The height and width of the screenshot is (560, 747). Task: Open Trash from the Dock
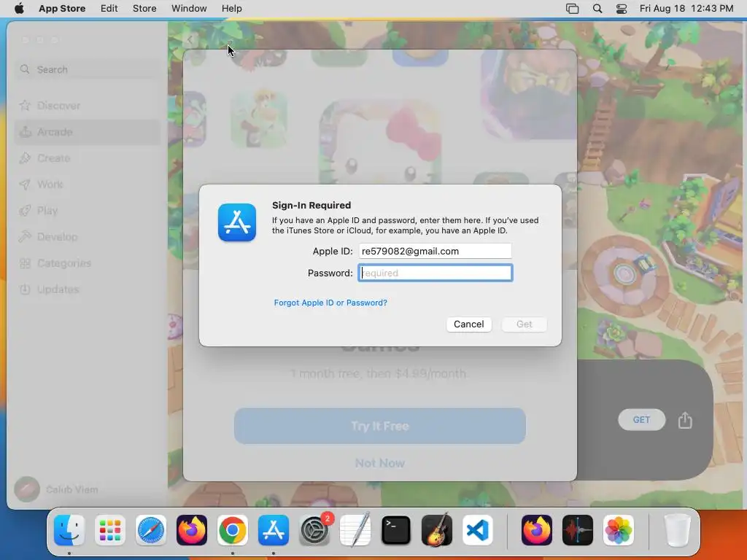(677, 530)
